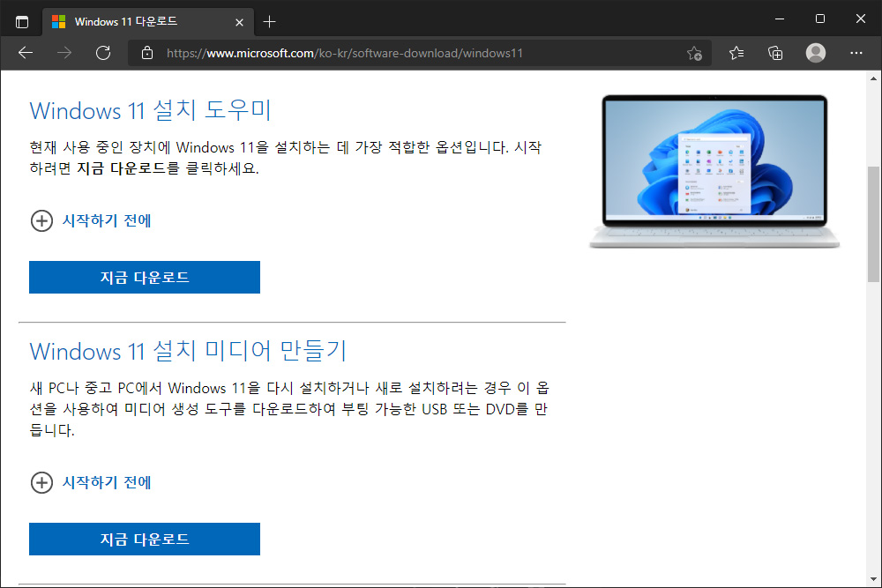Click the forward navigation arrow
Screen dimensions: 882x588
click(64, 53)
